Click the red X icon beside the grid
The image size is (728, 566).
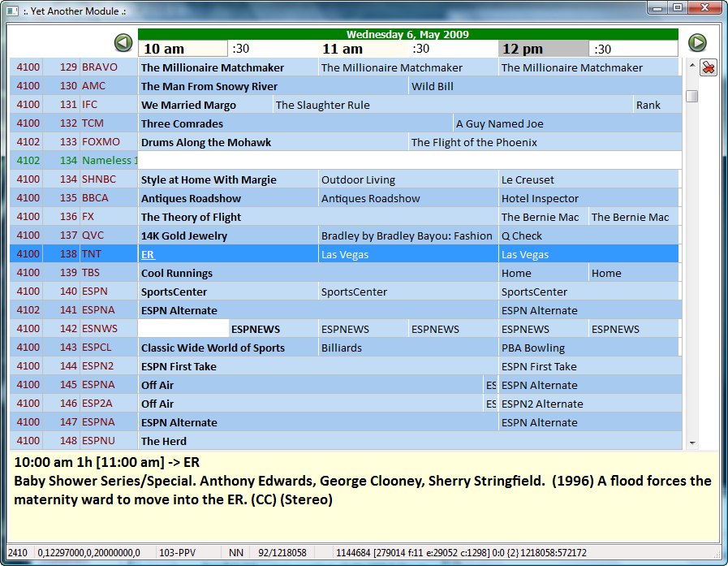coord(709,68)
